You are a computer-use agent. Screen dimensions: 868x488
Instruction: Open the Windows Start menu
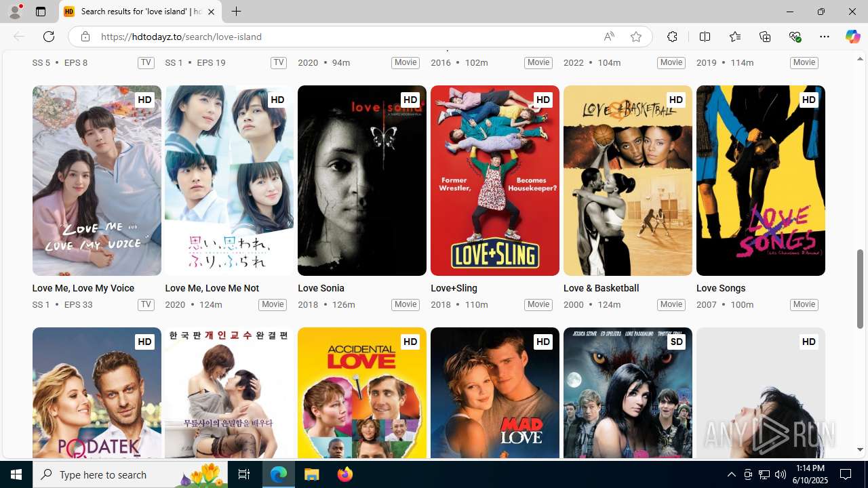point(16,474)
